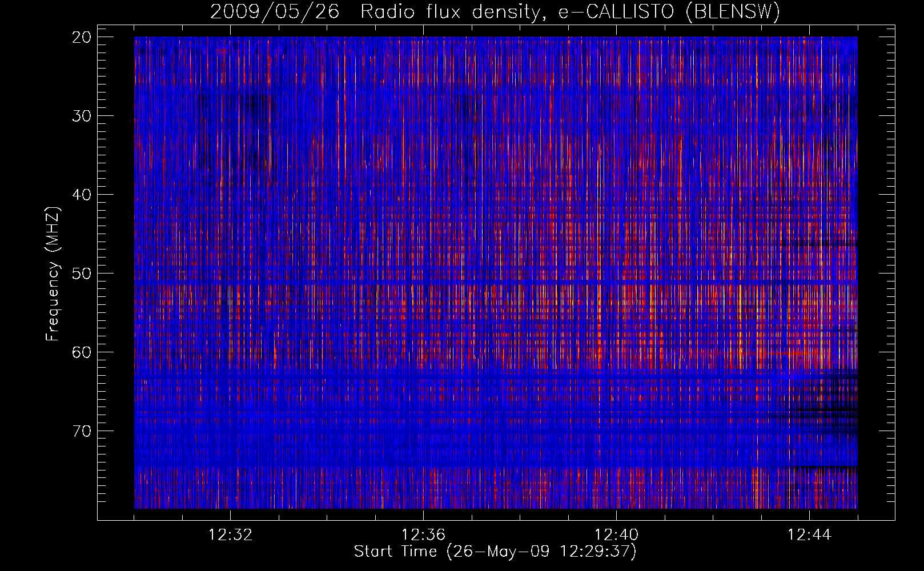Click the x-axis label 'Start Time (26-May-09 12:29:37)'
The width and height of the screenshot is (924, 571).
click(495, 552)
